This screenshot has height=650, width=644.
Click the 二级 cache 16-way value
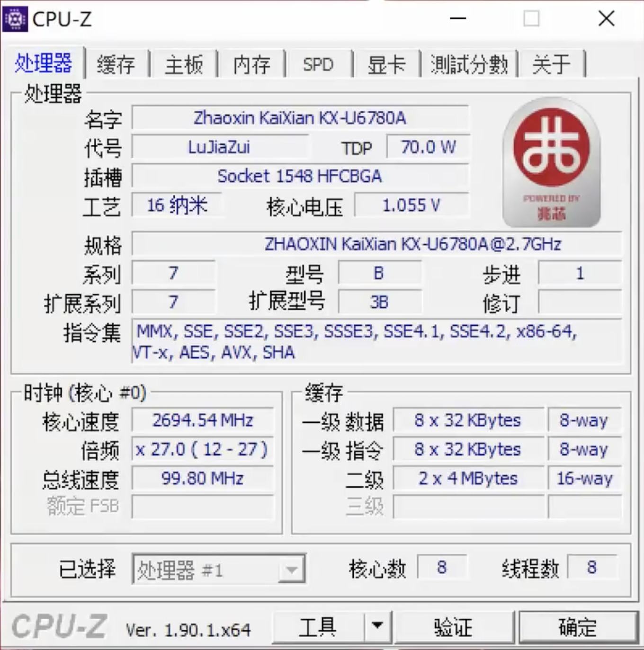click(584, 478)
